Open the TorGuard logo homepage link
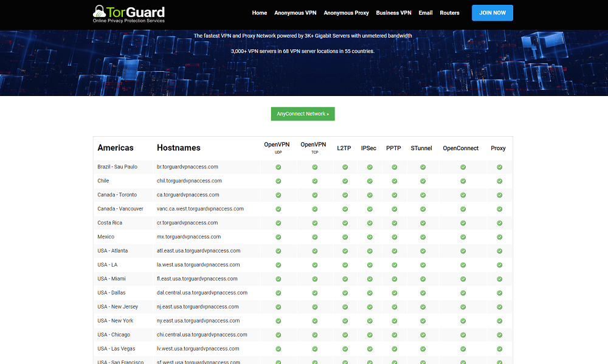This screenshot has width=608, height=364. 129,14
